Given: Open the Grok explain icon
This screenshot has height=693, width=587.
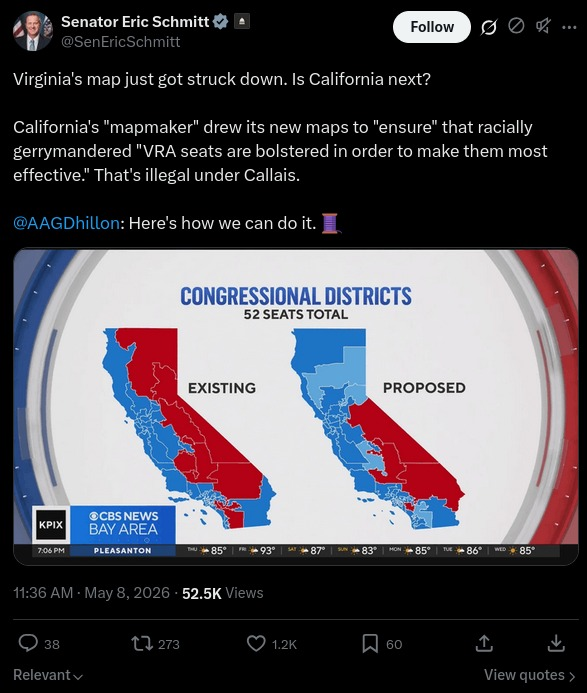Looking at the screenshot, I should point(488,27).
